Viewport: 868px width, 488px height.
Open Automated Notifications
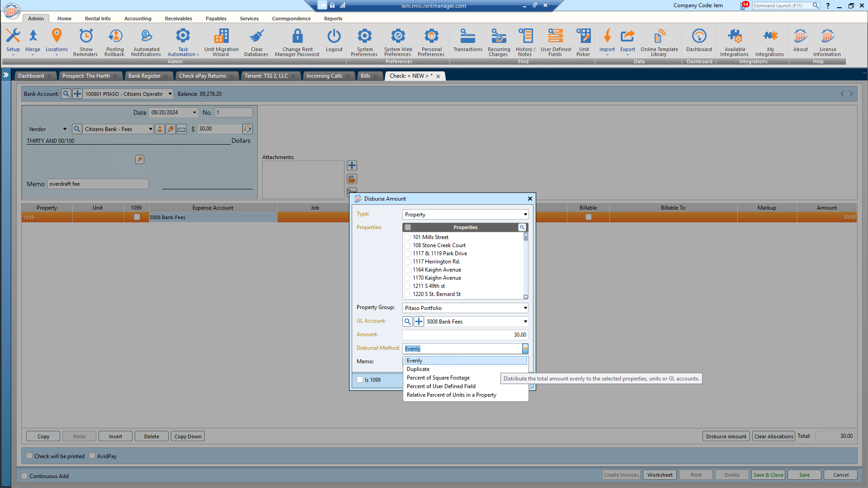[x=146, y=42]
